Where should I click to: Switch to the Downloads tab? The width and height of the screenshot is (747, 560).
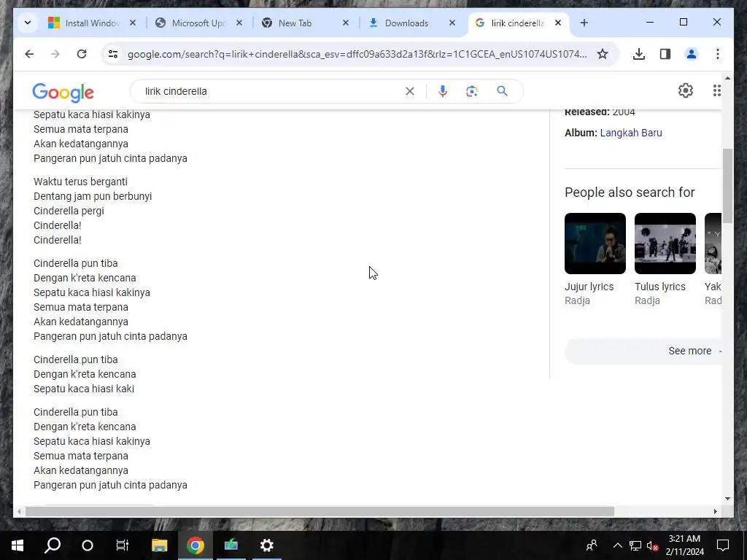tap(412, 23)
